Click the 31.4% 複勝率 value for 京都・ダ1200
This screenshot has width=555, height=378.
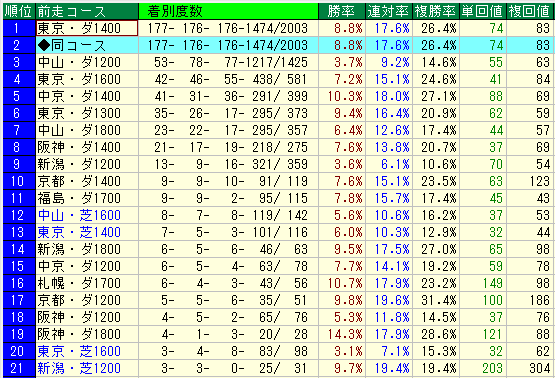click(x=436, y=300)
